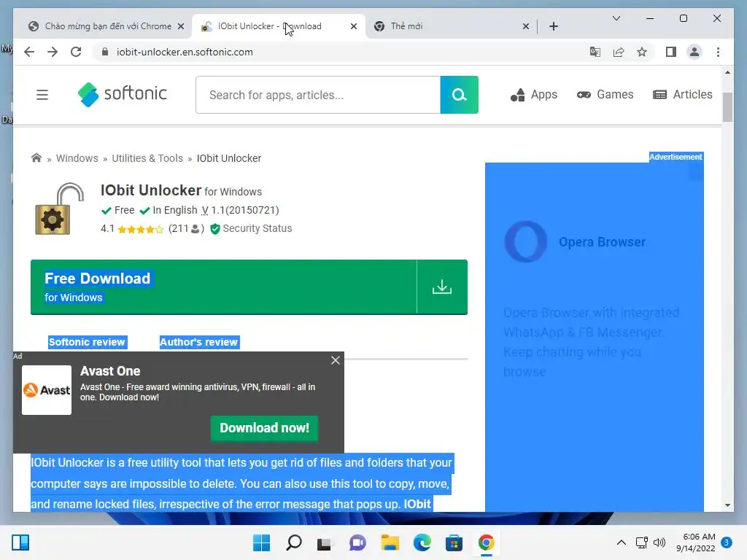The height and width of the screenshot is (560, 747).
Task: Open the Apps section
Action: [x=533, y=94]
